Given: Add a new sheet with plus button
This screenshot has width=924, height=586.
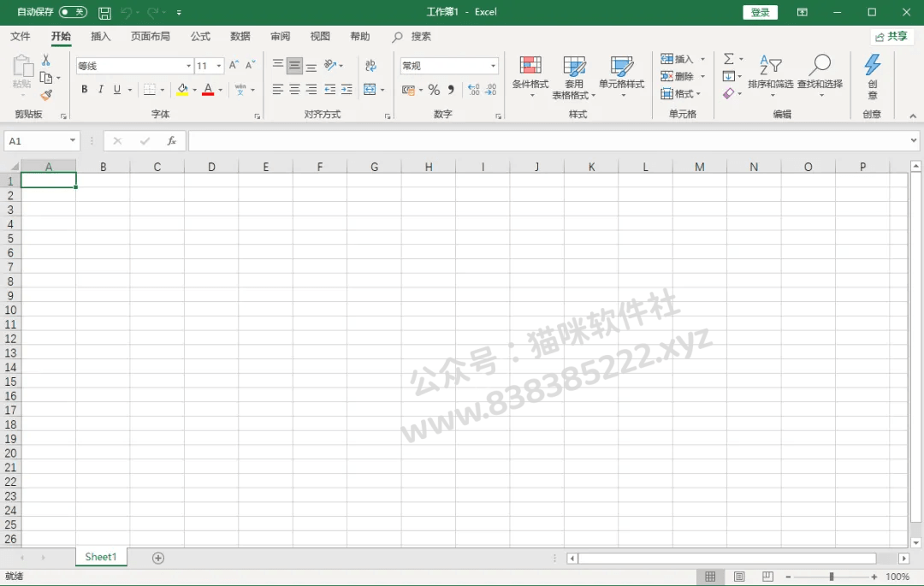Looking at the screenshot, I should click(x=158, y=558).
